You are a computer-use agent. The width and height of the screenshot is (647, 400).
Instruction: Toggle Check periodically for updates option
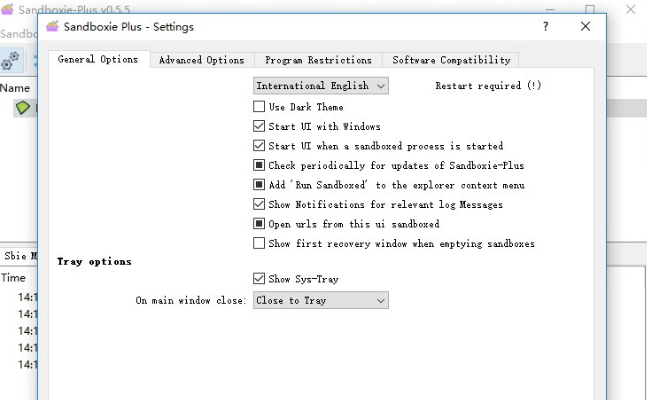point(259,165)
